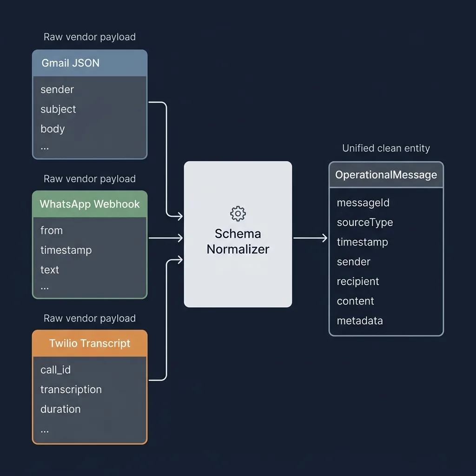Image resolution: width=476 pixels, height=476 pixels.
Task: Click the sourceType field in OperationalMessage
Action: (x=365, y=223)
